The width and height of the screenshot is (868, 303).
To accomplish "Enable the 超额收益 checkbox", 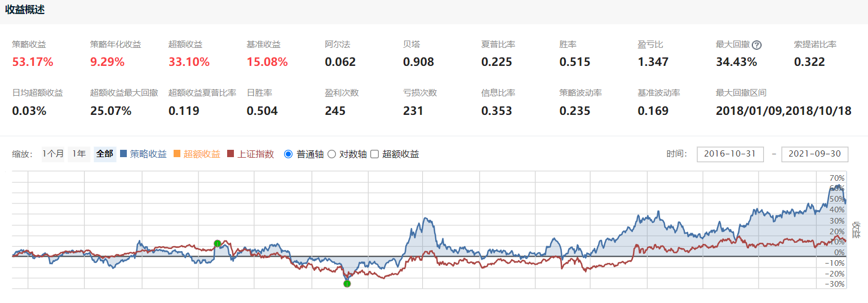I will click(x=374, y=154).
